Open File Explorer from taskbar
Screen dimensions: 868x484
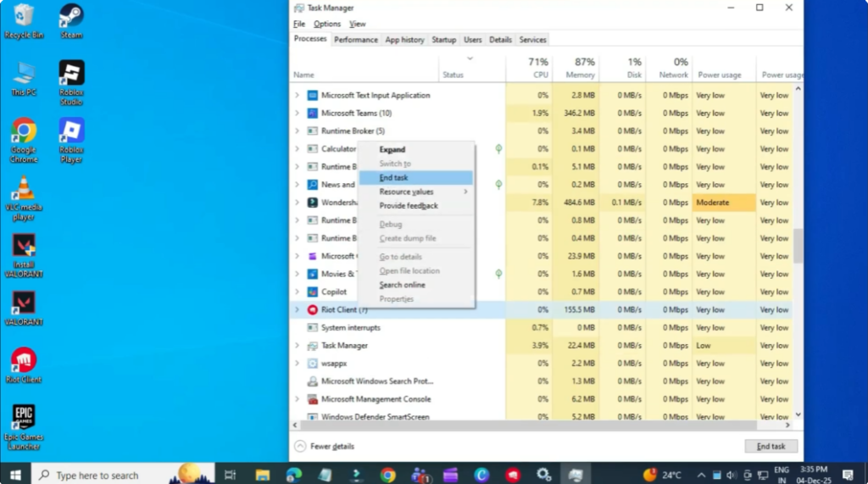click(263, 475)
